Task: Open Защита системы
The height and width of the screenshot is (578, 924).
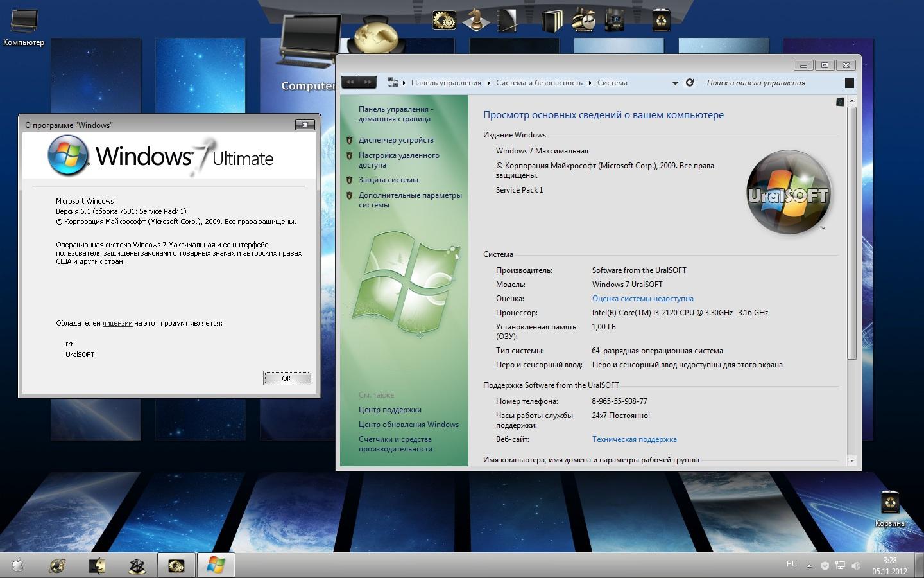Action: tap(388, 180)
